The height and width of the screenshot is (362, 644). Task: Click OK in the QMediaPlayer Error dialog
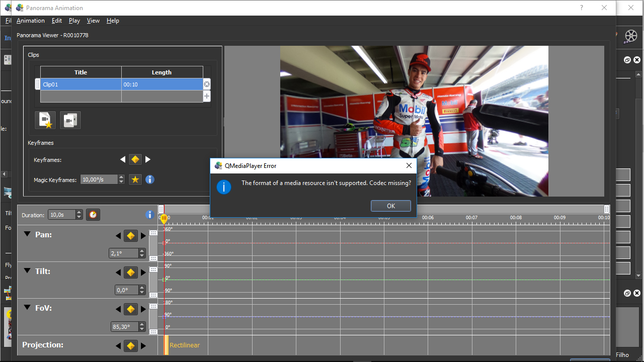pos(391,206)
